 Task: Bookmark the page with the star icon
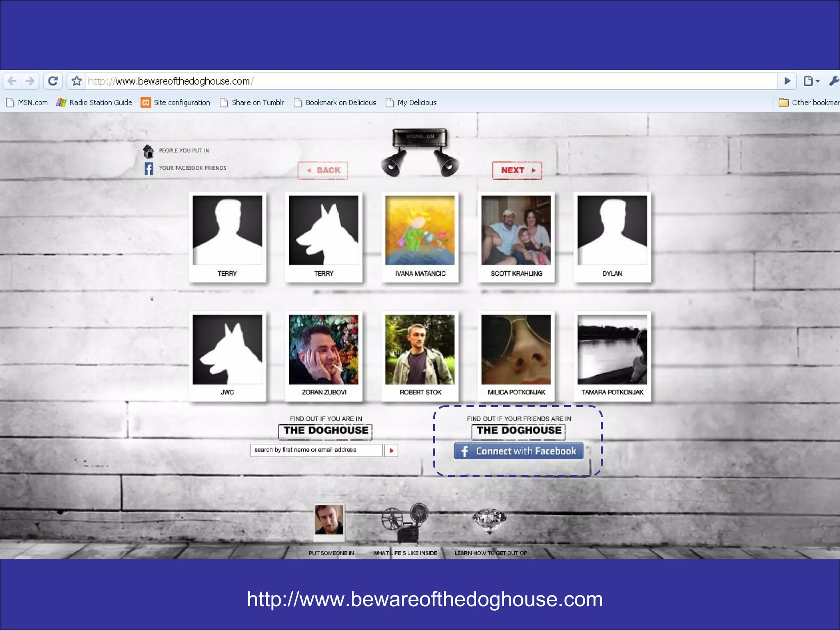pyautogui.click(x=77, y=81)
